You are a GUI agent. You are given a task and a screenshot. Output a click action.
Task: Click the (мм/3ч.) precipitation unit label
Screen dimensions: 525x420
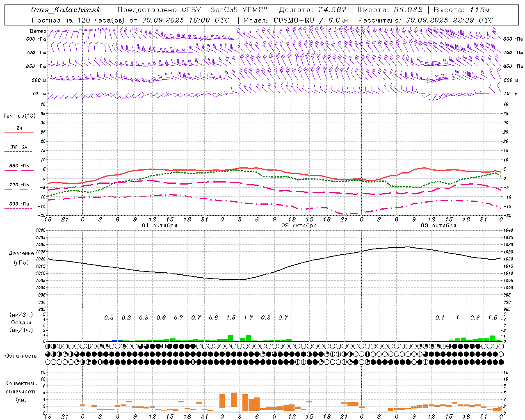click(21, 315)
